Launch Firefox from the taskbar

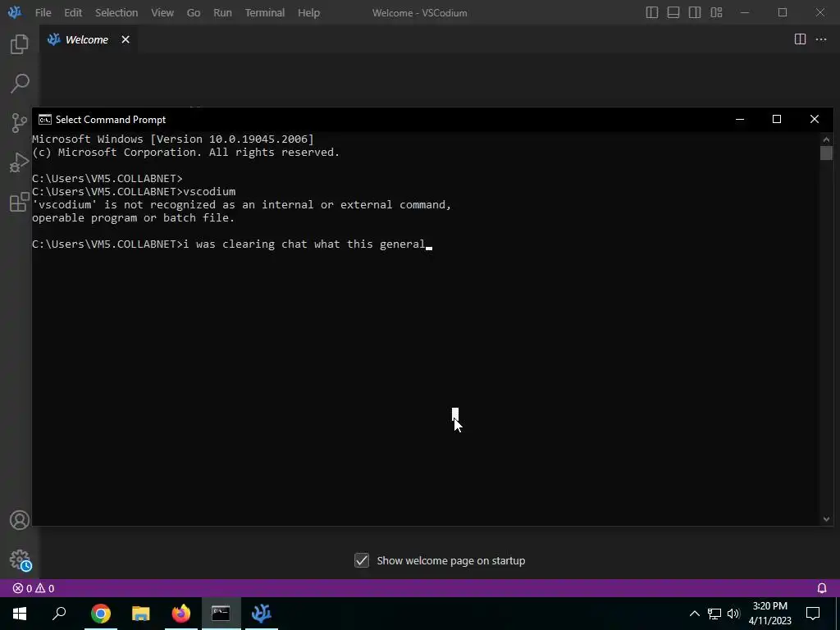tap(181, 614)
